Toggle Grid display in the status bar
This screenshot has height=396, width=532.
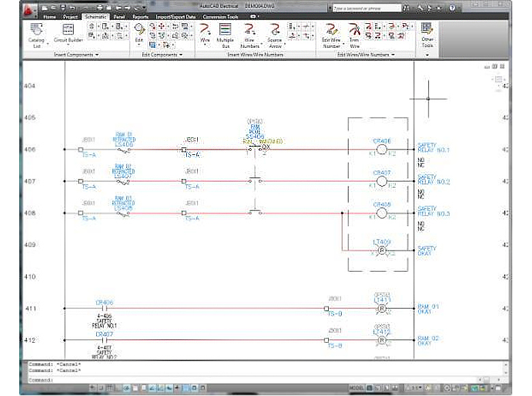[110, 388]
